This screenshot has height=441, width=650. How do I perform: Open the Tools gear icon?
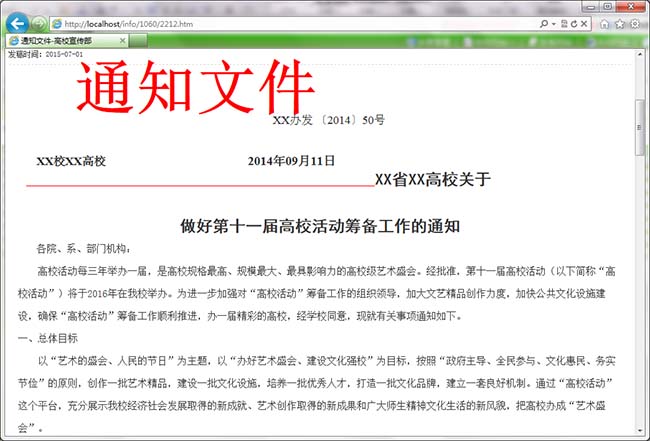[x=636, y=22]
